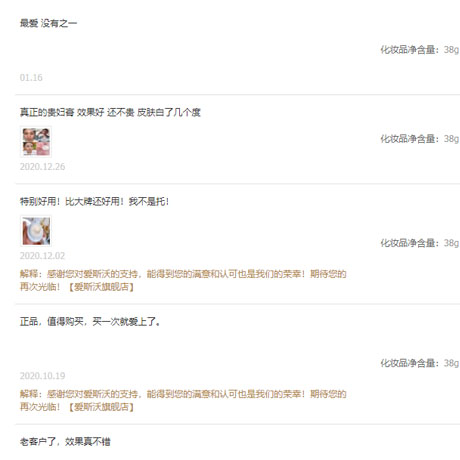Click 化妆品净含量 38g beside 正品 review
The width and height of the screenshot is (460, 460).
[420, 363]
